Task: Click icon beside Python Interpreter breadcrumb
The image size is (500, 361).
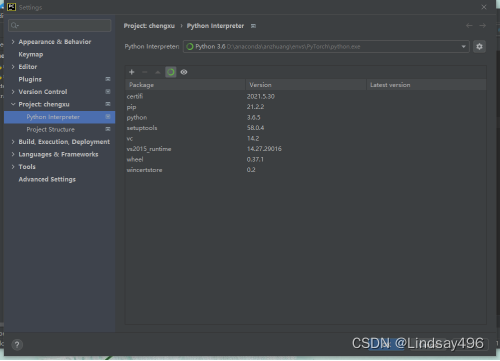Action: point(253,26)
